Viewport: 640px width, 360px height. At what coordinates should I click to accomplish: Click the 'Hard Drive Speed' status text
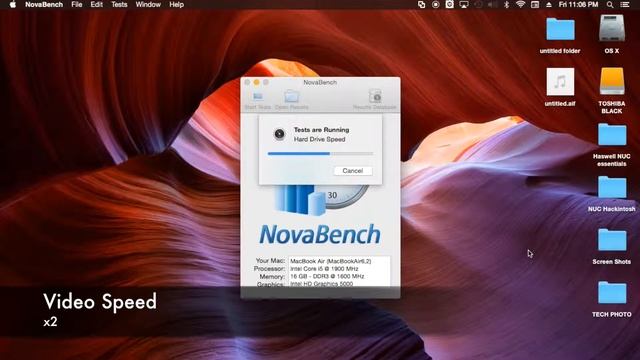(320, 139)
